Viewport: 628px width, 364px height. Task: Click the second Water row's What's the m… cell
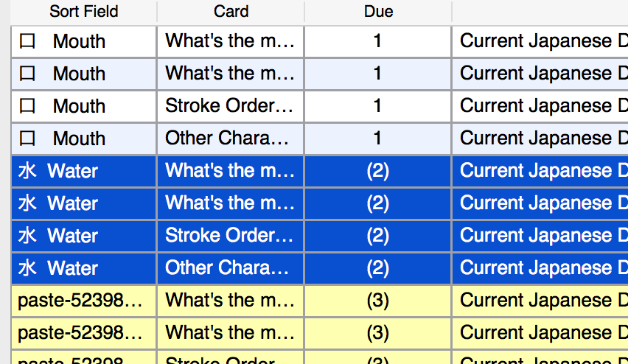pyautogui.click(x=230, y=203)
